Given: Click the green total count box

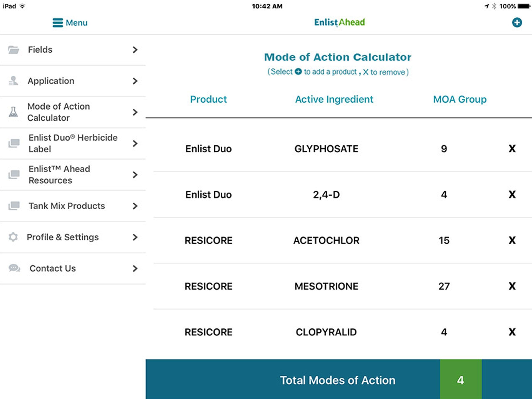Looking at the screenshot, I should click(461, 379).
